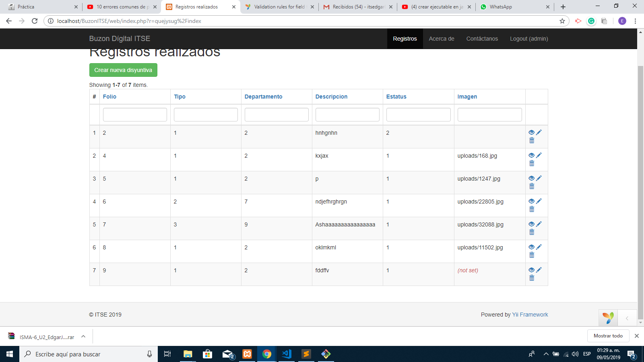The width and height of the screenshot is (644, 362).
Task: Delete the Ashaaaaaaaaaaaaaaaa record
Action: click(x=532, y=232)
